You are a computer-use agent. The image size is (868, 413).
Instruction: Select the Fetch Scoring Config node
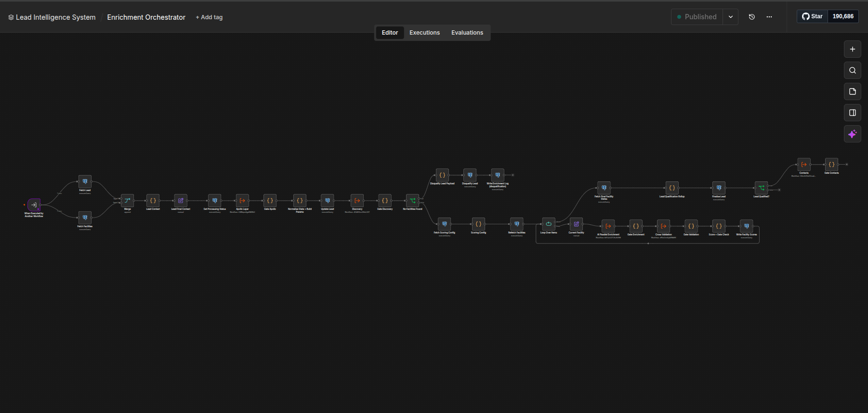tap(444, 224)
